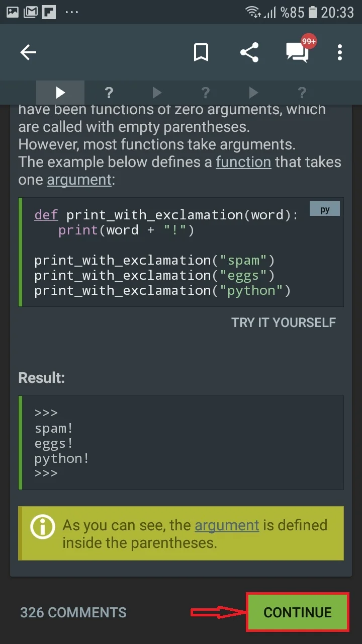Jump to the second play lesson step
Screen dimensions: 362x644
click(157, 93)
